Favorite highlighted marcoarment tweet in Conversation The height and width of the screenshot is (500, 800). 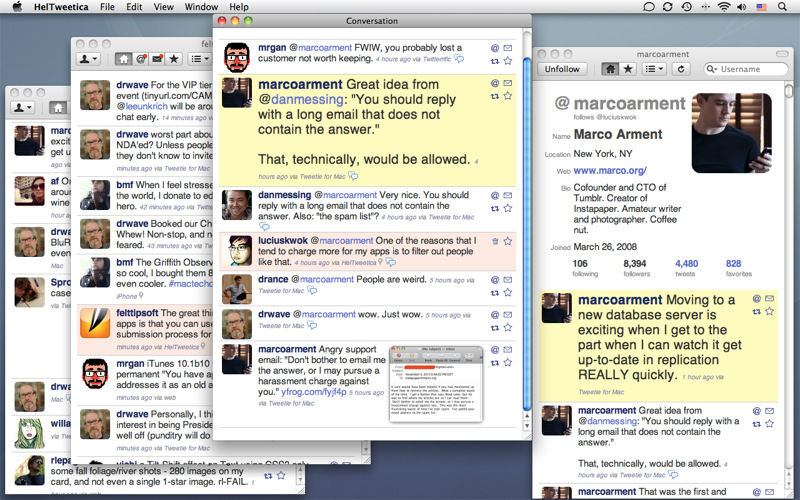[x=508, y=96]
